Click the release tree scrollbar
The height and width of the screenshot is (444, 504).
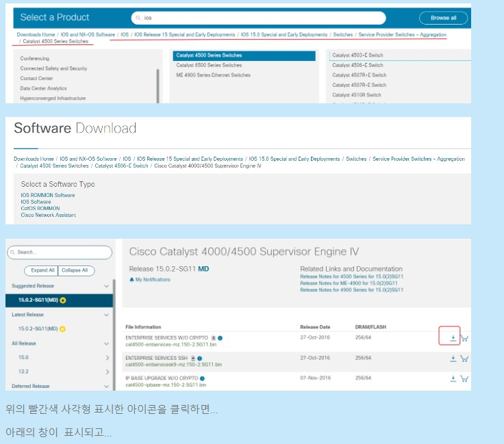(114, 335)
